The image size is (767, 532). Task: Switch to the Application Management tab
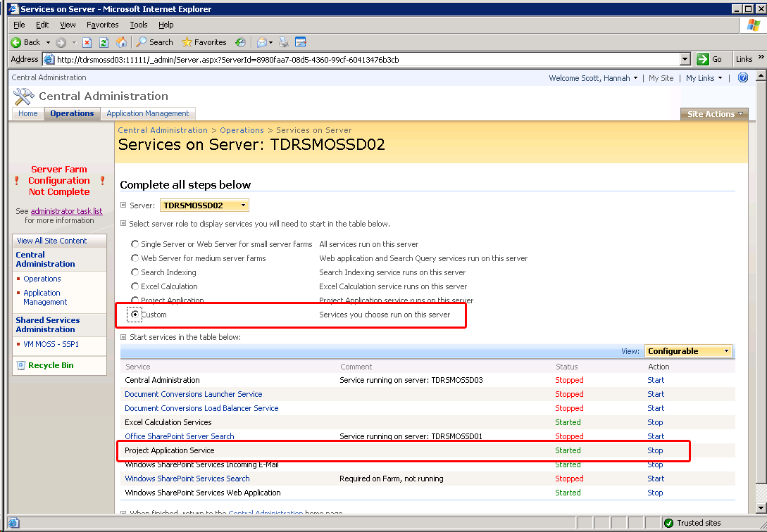point(148,113)
